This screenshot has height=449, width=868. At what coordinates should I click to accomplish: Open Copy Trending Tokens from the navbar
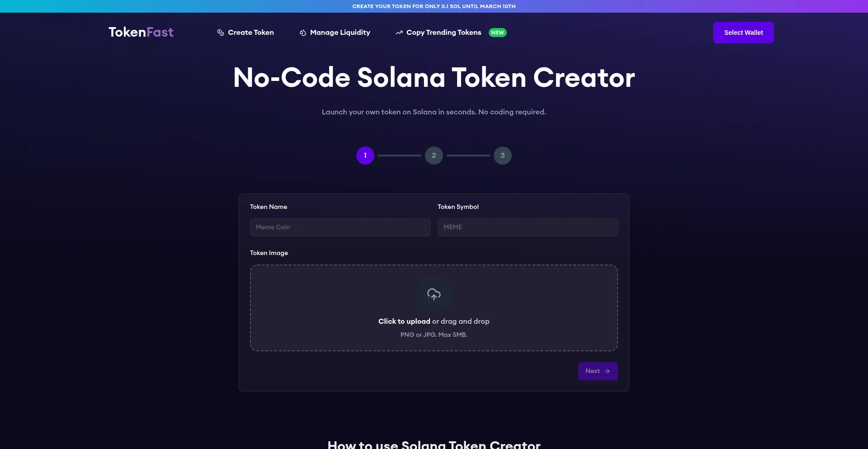click(443, 32)
